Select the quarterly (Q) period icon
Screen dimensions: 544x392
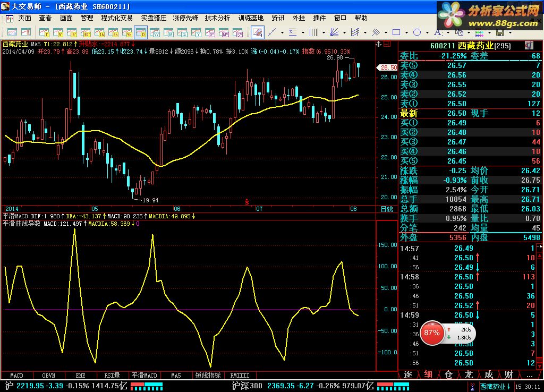coord(183,32)
